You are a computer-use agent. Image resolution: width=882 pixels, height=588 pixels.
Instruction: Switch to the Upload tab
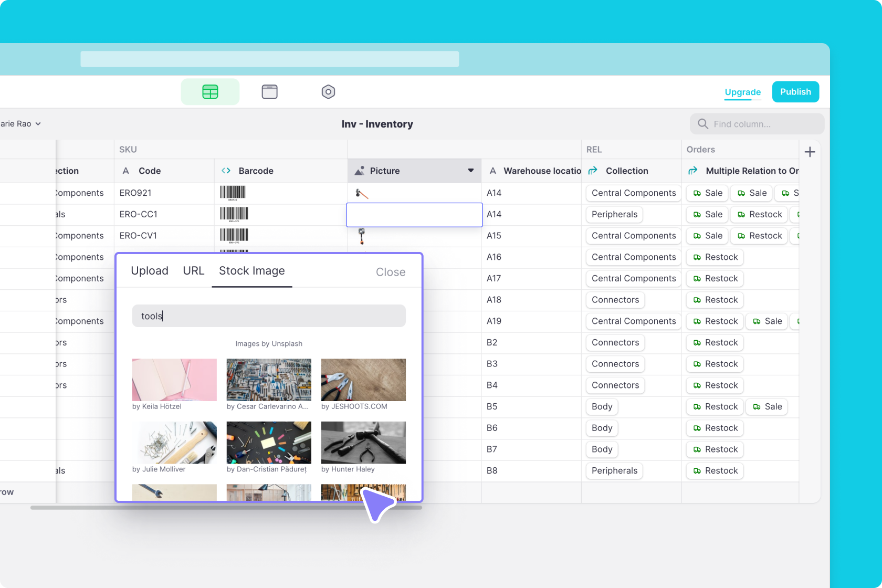tap(150, 271)
